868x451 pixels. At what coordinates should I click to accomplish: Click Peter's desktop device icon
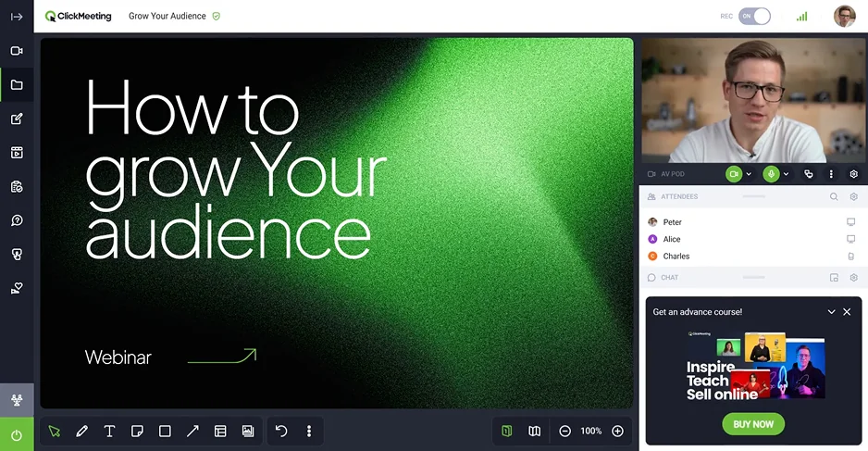(x=850, y=222)
